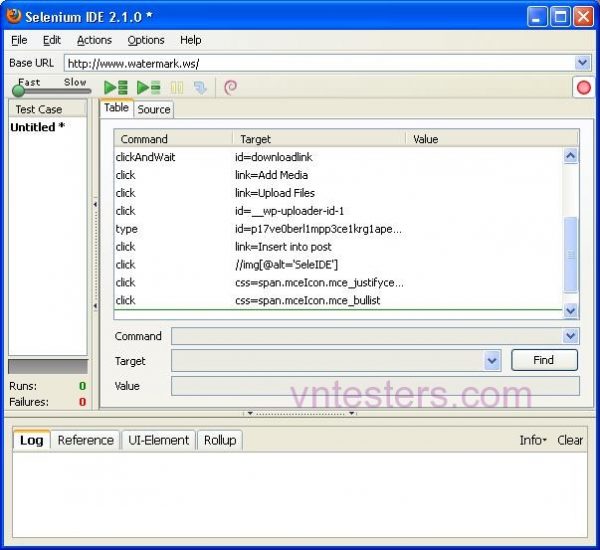This screenshot has width=600, height=550.
Task: Open the Options menu
Action: point(146,40)
